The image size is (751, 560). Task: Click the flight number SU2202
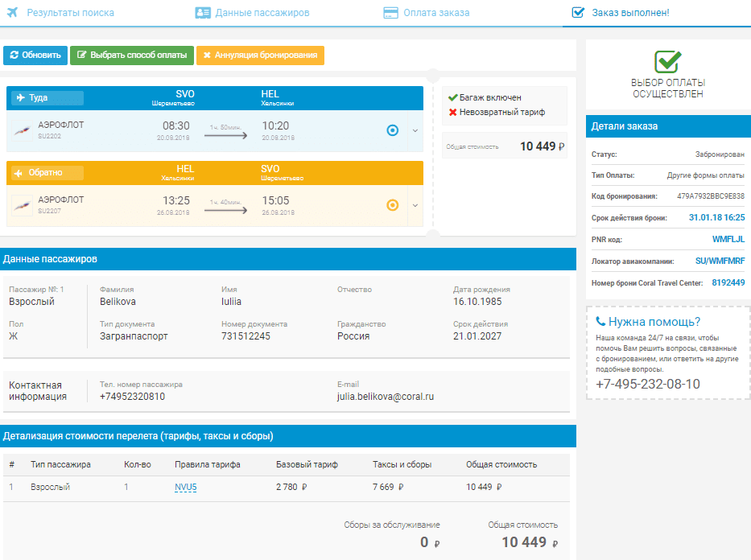pos(49,136)
